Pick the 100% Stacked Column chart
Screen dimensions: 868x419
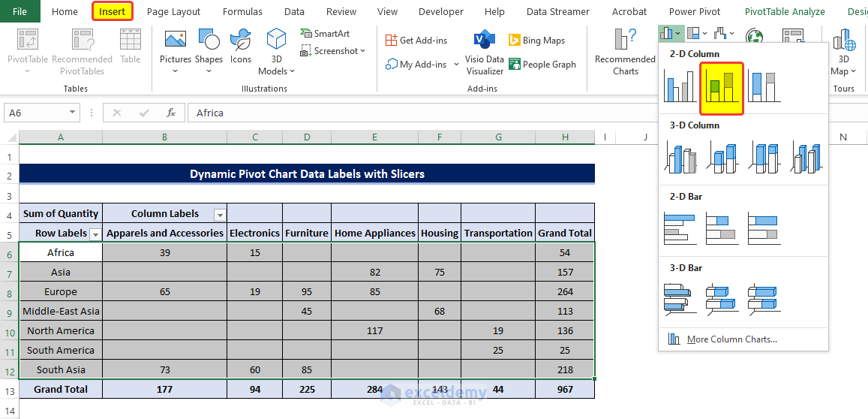pyautogui.click(x=764, y=87)
